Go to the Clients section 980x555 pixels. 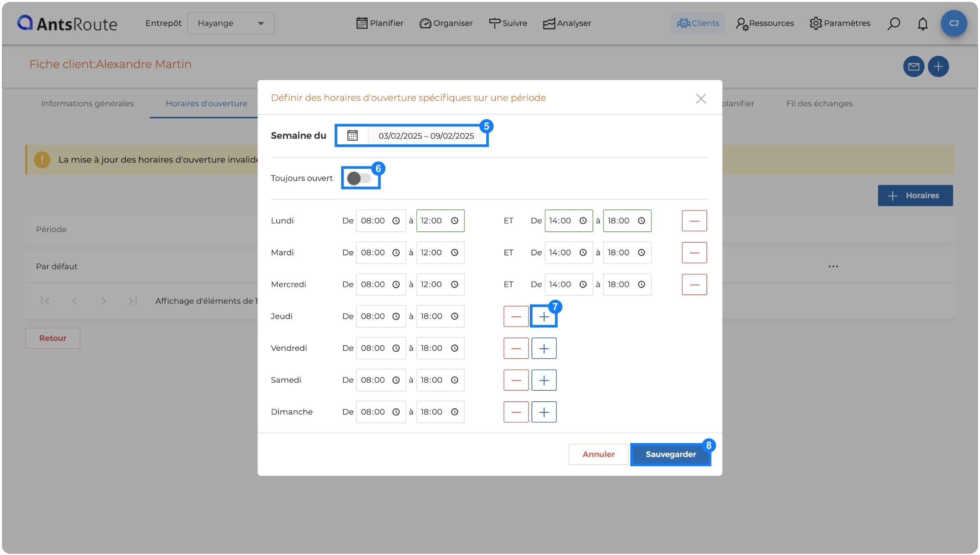697,23
